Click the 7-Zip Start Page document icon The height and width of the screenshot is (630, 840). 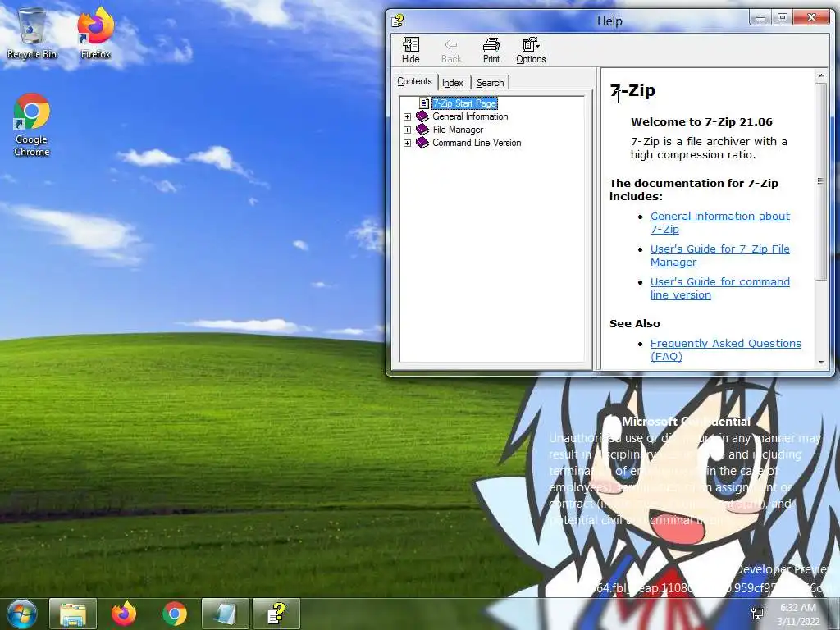pyautogui.click(x=424, y=103)
